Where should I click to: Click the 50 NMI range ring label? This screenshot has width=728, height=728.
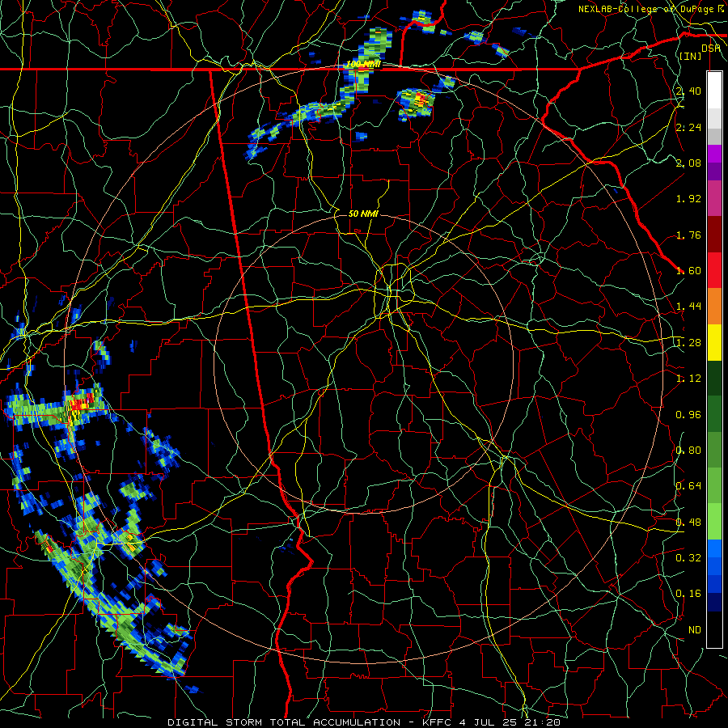(363, 214)
